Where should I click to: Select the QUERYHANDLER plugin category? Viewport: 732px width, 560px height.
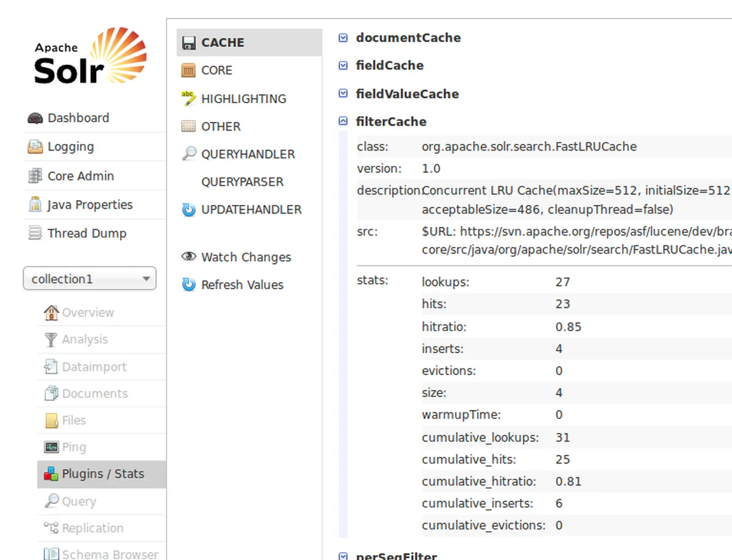pyautogui.click(x=249, y=154)
